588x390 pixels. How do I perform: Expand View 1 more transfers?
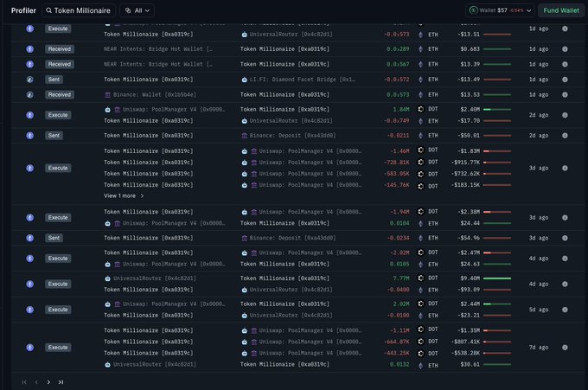pyautogui.click(x=124, y=195)
